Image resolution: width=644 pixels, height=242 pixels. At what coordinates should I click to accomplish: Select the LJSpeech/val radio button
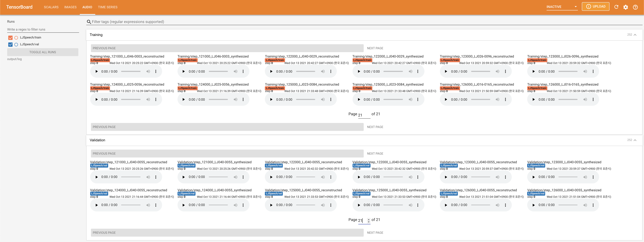(16, 45)
